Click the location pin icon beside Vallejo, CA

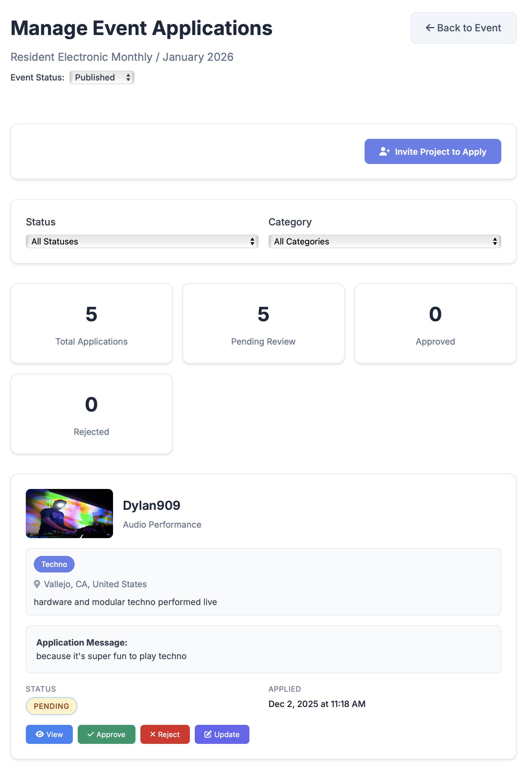[x=37, y=584]
